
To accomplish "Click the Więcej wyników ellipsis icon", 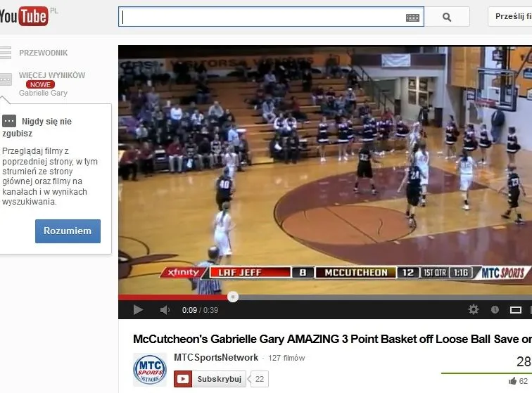I will coord(6,79).
